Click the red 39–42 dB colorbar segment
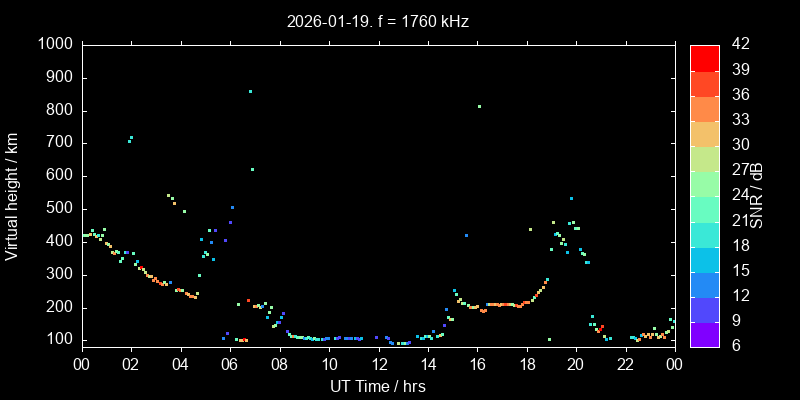 click(x=704, y=57)
